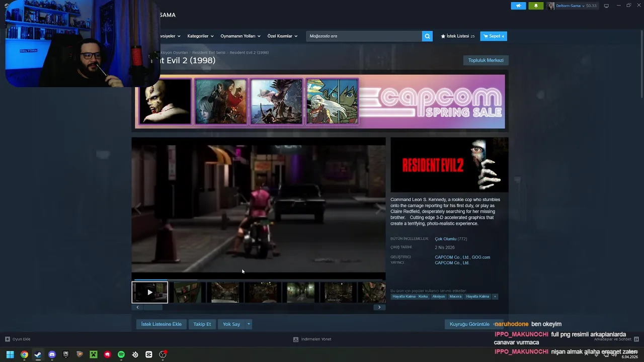
Task: Select the fourth screenshot thumbnail
Action: (263, 292)
